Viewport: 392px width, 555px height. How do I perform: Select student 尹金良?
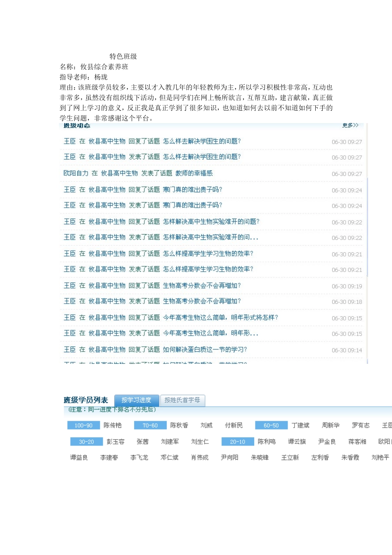[x=327, y=442]
